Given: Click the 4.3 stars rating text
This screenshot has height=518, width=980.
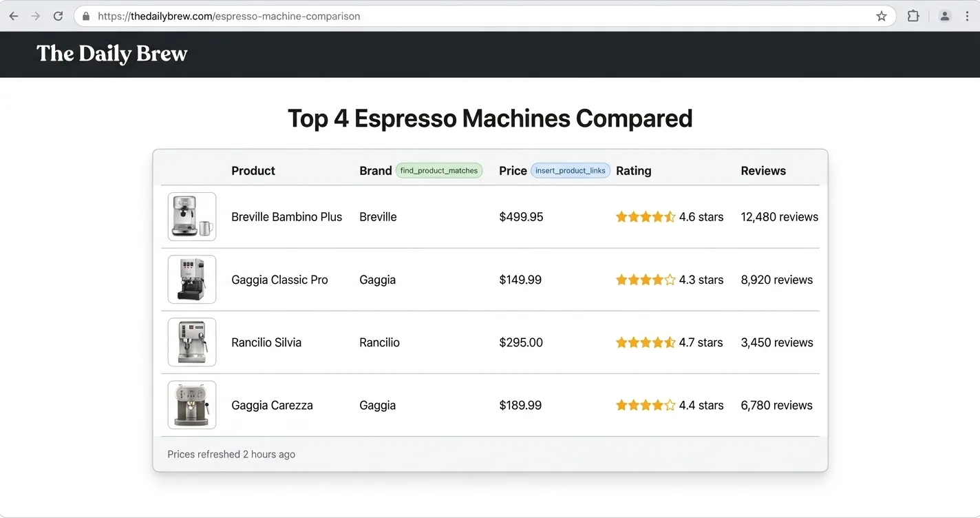Looking at the screenshot, I should pos(701,280).
